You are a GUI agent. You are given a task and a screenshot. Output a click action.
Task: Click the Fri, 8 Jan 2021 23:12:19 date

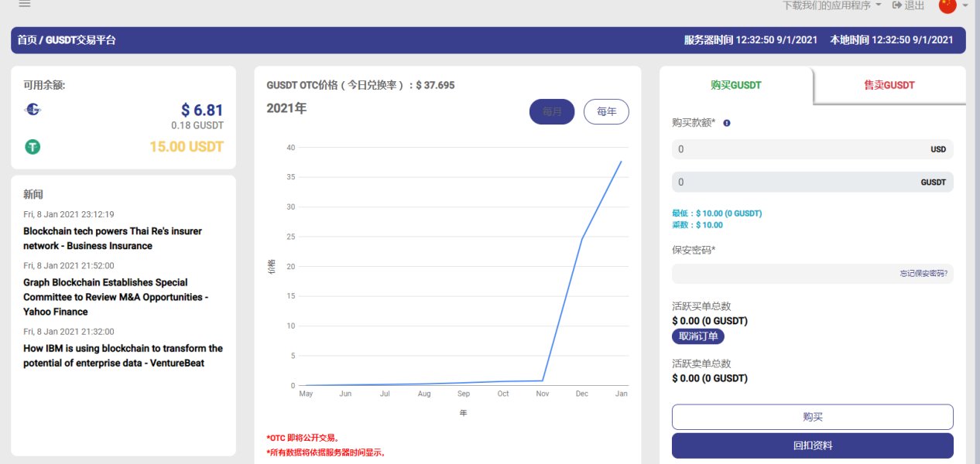(69, 214)
